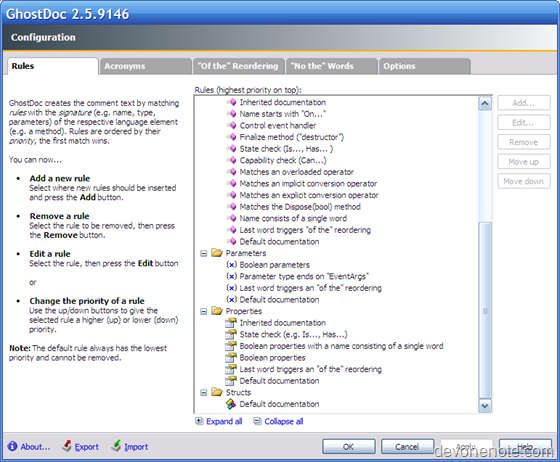Click the rules list scroll down arrow
The width and height of the screenshot is (560, 462).
[485, 406]
